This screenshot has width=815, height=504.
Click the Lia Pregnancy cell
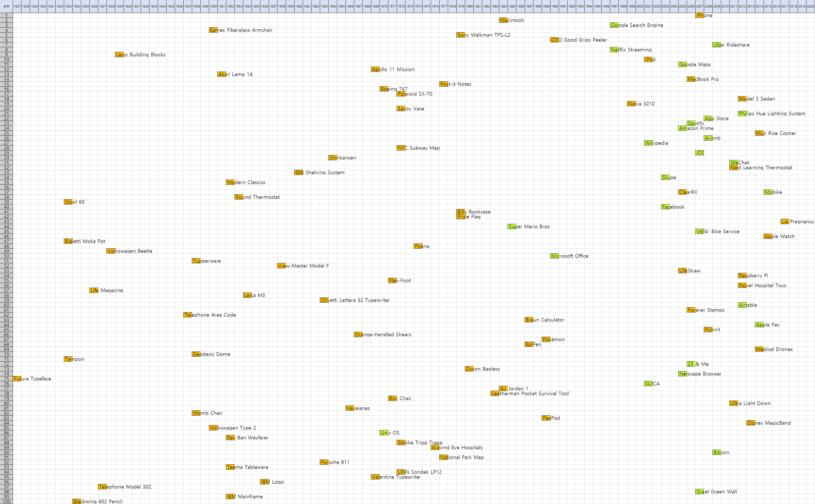785,222
